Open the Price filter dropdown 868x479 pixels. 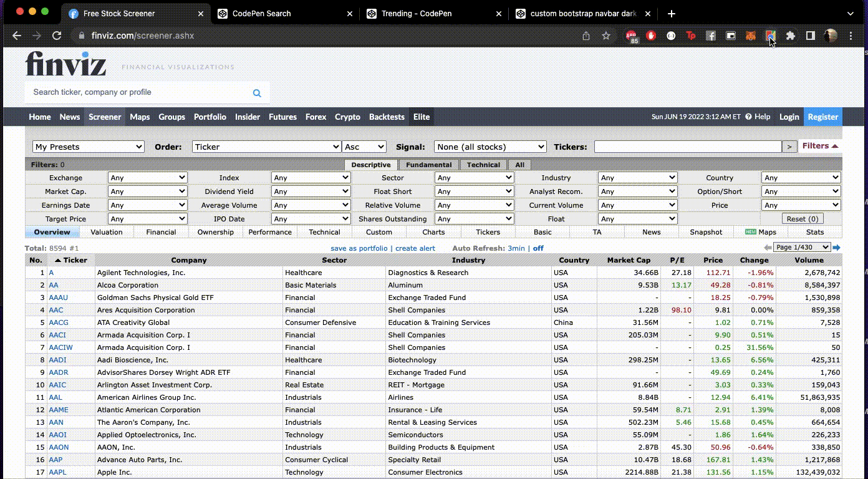click(801, 205)
